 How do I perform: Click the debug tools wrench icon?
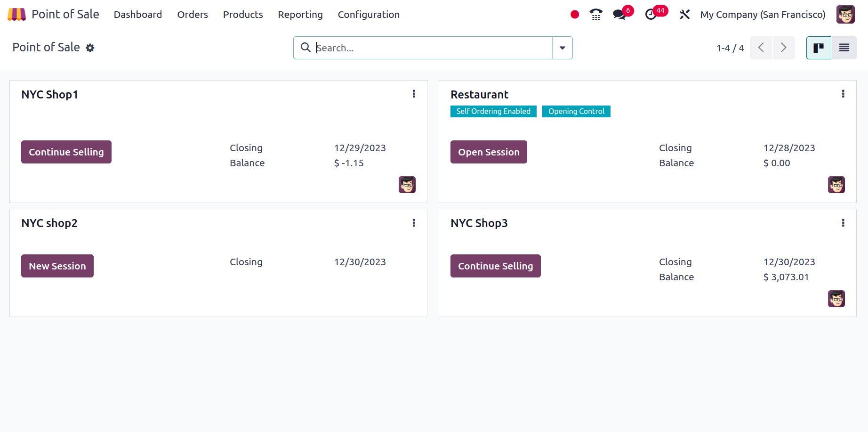(x=684, y=15)
